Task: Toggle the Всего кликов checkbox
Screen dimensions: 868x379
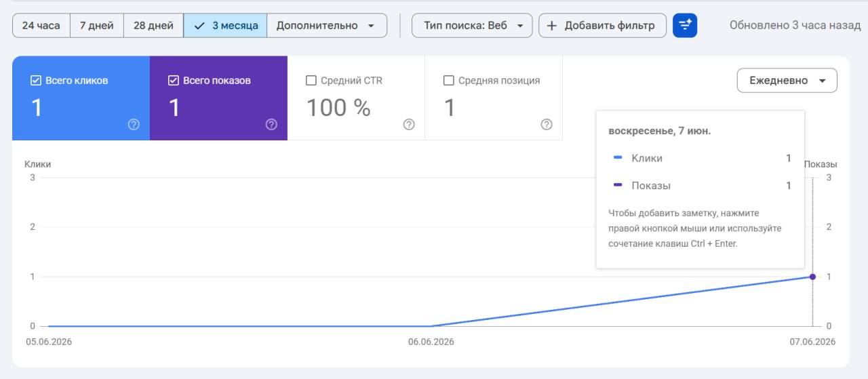Action: click(37, 81)
